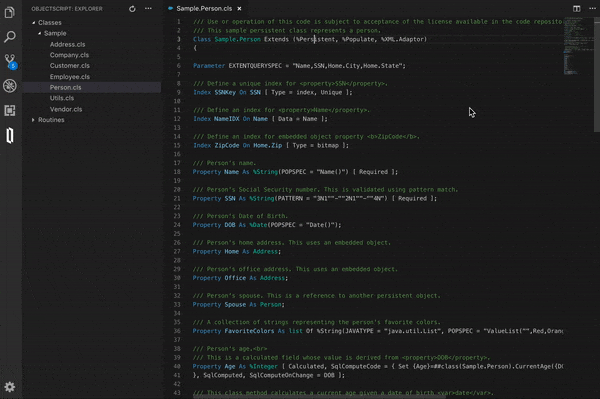Open Employee.cls in the explorer
Image resolution: width=600 pixels, height=399 pixels.
70,77
